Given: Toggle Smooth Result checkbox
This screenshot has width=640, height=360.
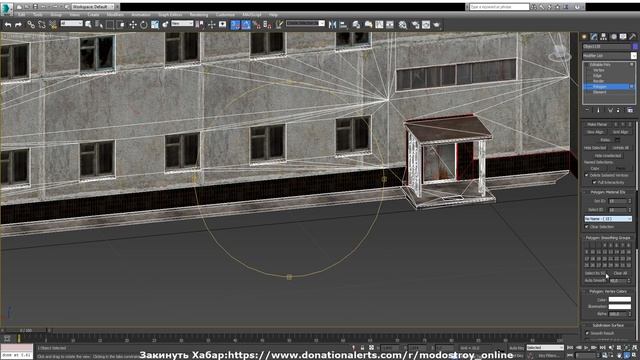Looking at the screenshot, I should (587, 333).
